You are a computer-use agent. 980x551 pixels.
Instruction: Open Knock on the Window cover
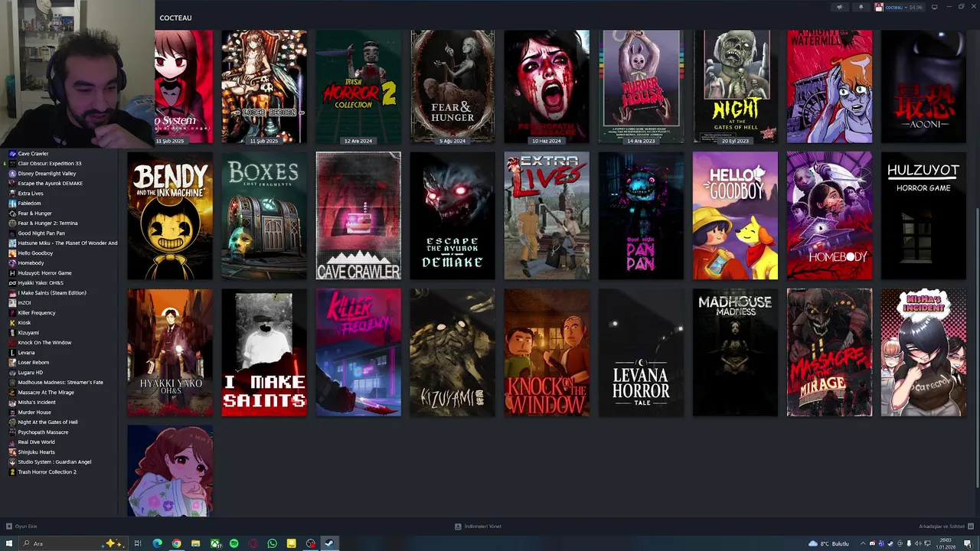(547, 353)
